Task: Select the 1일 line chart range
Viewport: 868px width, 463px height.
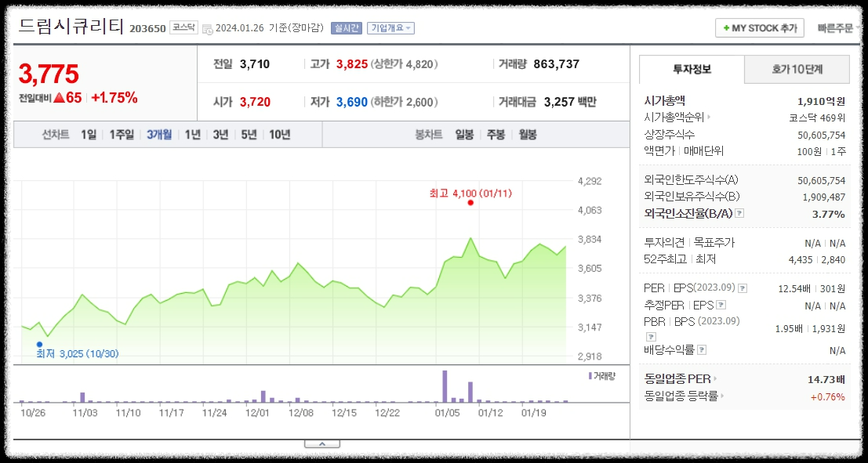Action: [89, 135]
